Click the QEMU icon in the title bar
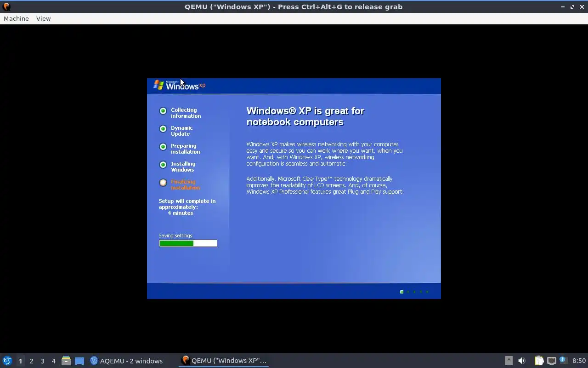 (x=6, y=6)
